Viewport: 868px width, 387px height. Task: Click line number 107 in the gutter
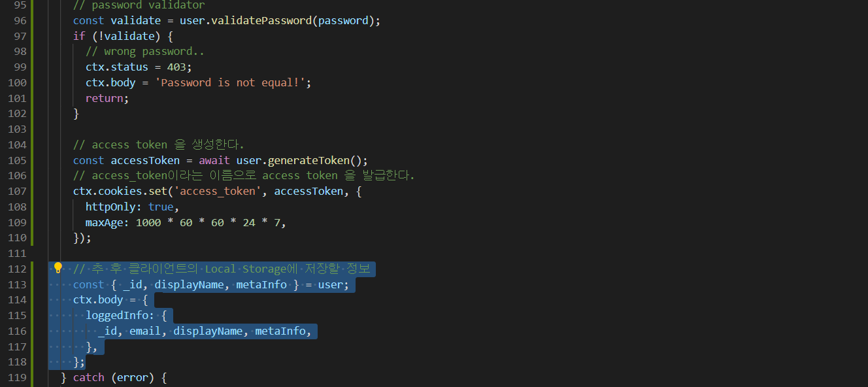[x=17, y=191]
